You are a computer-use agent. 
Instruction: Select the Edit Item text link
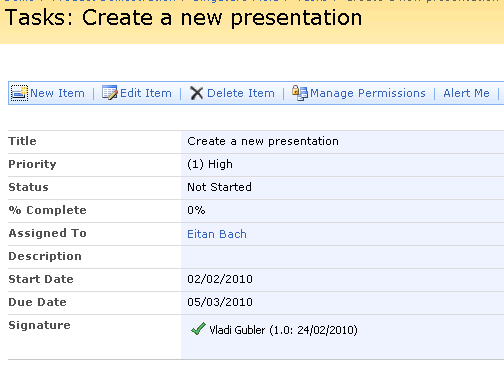146,93
